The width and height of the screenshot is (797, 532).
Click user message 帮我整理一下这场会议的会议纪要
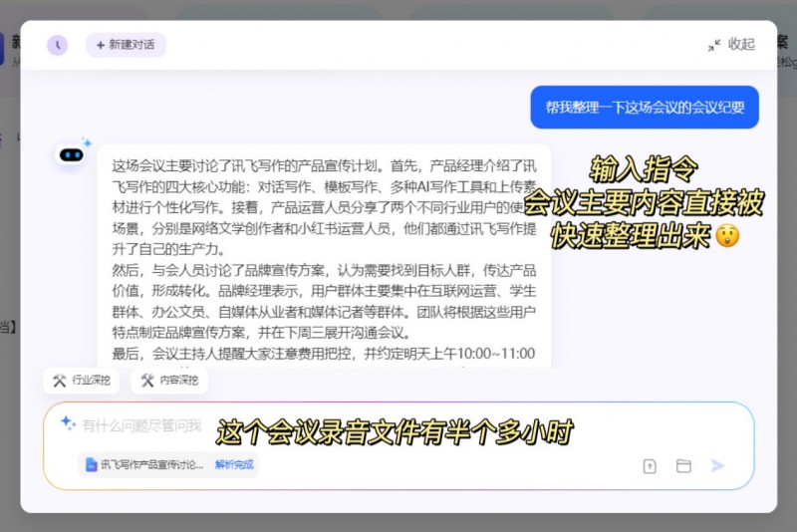point(645,108)
